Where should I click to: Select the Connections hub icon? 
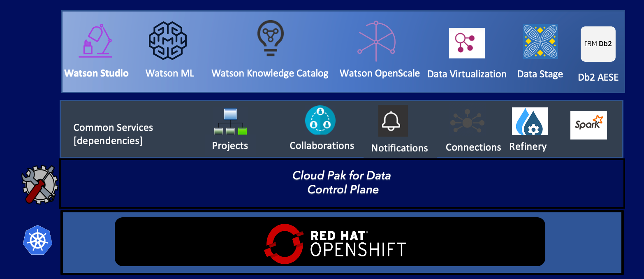[467, 122]
